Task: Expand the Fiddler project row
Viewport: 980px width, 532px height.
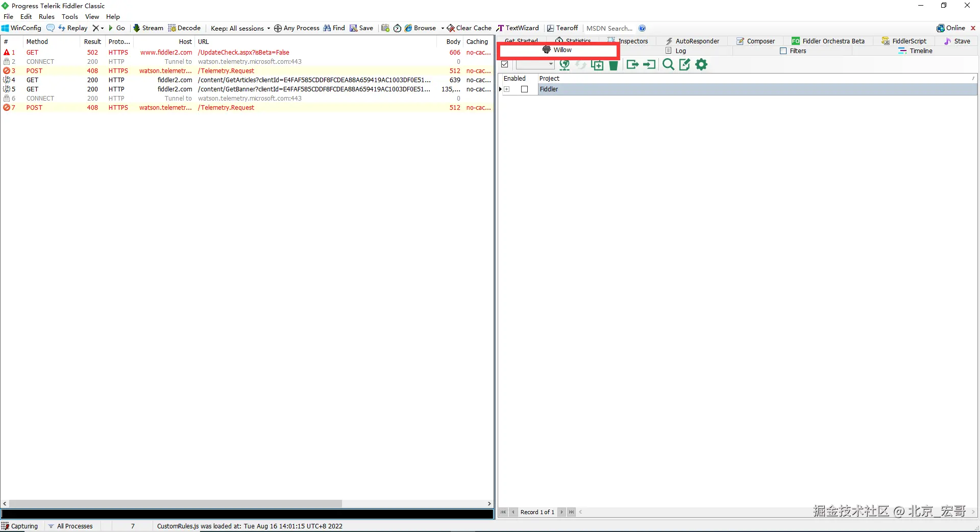Action: 507,89
